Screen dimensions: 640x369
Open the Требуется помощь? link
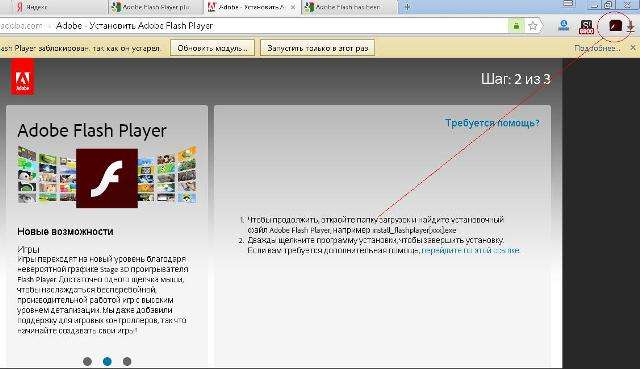click(x=492, y=123)
